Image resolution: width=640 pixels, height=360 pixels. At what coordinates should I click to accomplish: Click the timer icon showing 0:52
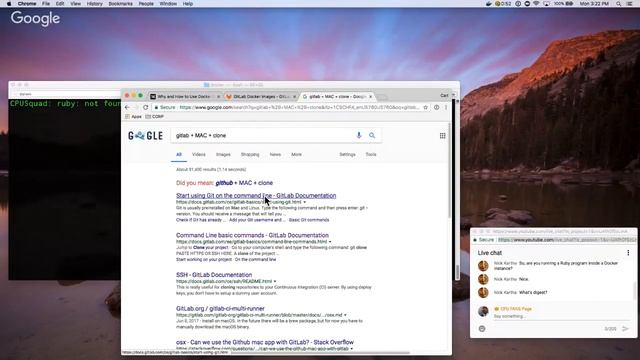503,4
